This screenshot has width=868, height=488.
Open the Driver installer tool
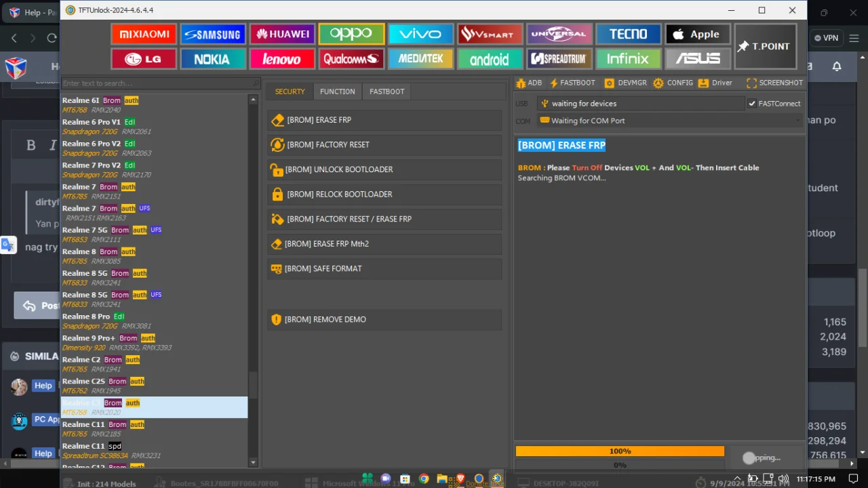715,83
